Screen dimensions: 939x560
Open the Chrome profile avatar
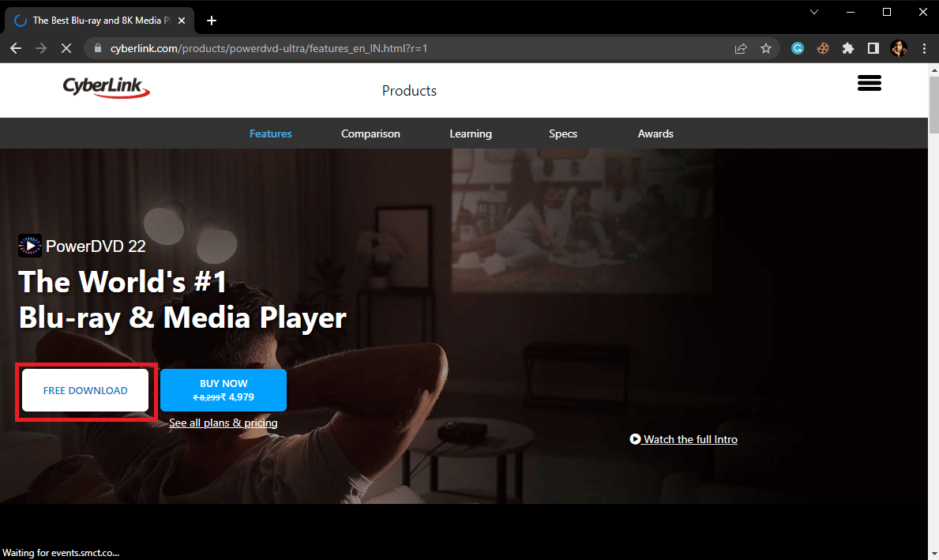899,48
